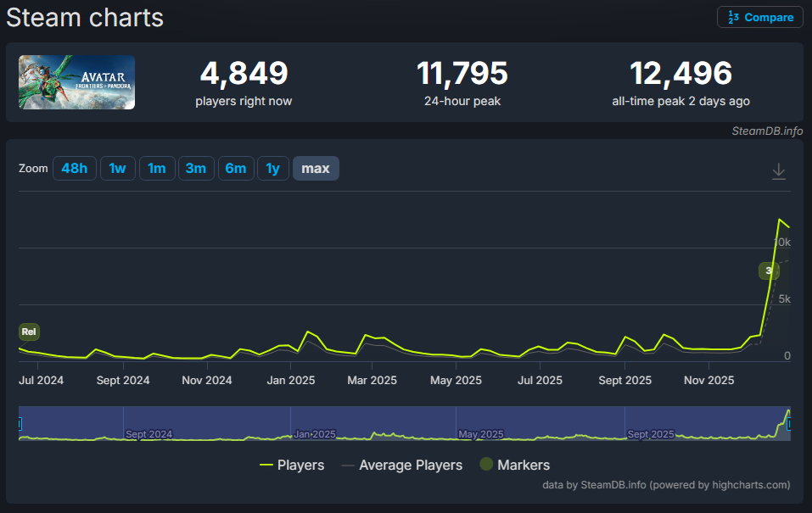Viewport: 812px width, 513px height.
Task: Click the Sept 2024 label in navigator
Action: click(148, 434)
